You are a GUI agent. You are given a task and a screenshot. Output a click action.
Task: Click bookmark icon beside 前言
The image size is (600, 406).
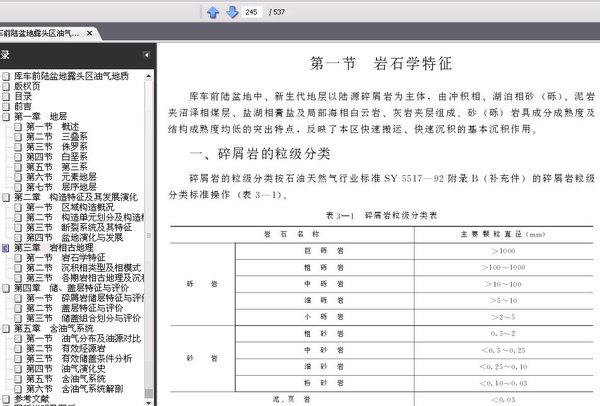(5, 106)
